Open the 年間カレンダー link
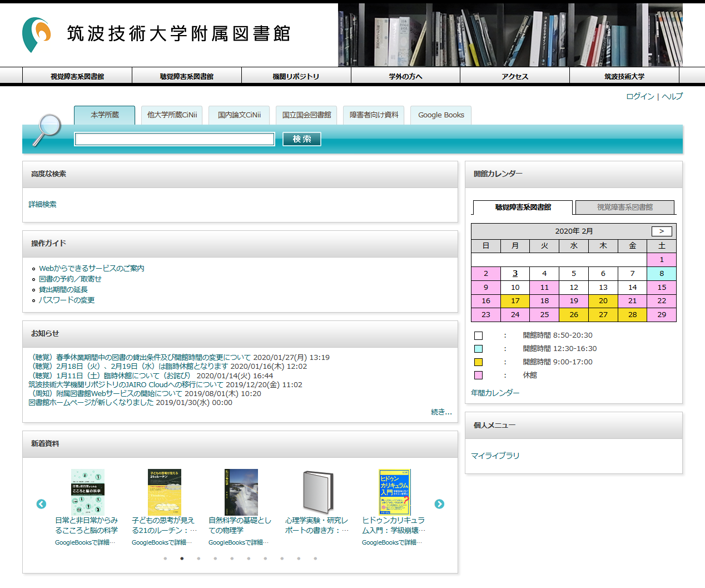The width and height of the screenshot is (705, 588). [495, 393]
